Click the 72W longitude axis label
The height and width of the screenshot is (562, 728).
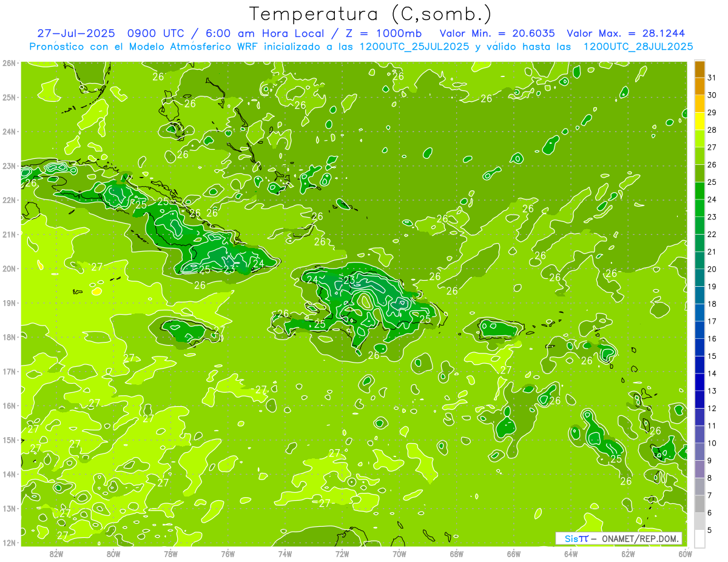(x=342, y=554)
